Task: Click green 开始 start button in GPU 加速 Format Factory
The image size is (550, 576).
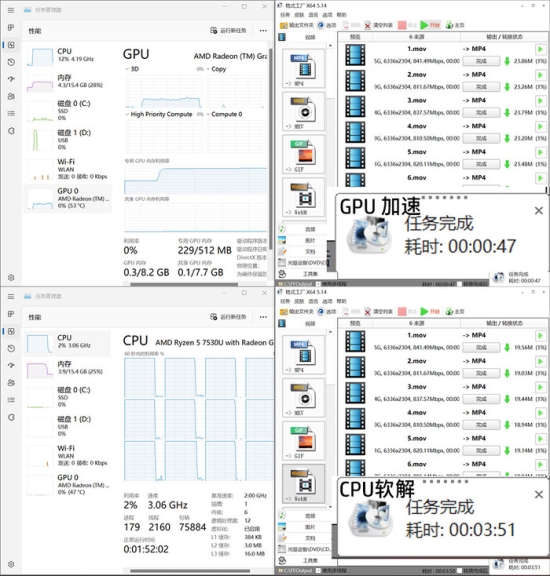Action: point(430,25)
